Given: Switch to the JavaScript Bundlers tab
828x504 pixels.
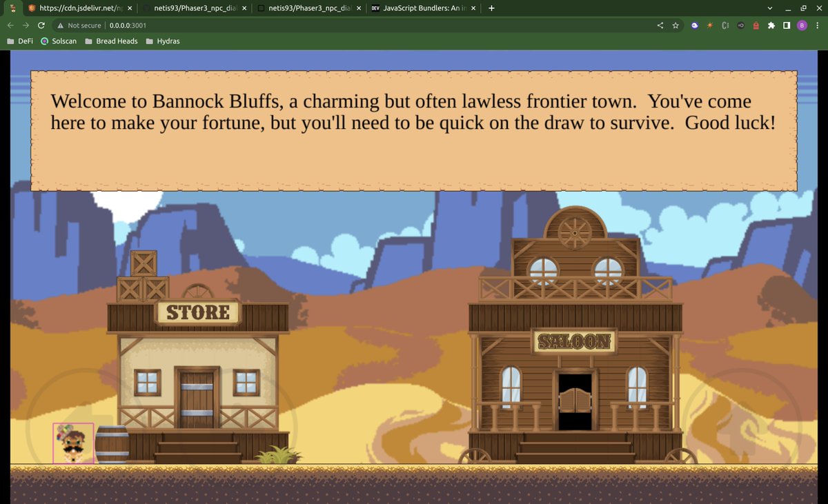Looking at the screenshot, I should [424, 8].
